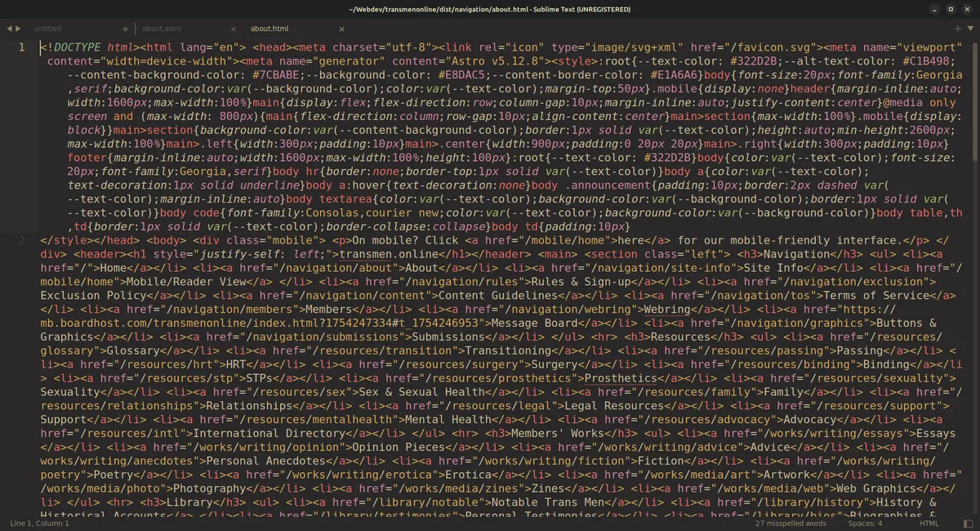The image size is (980, 531).
Task: Click the "Terms of Service" text
Action: [875, 296]
